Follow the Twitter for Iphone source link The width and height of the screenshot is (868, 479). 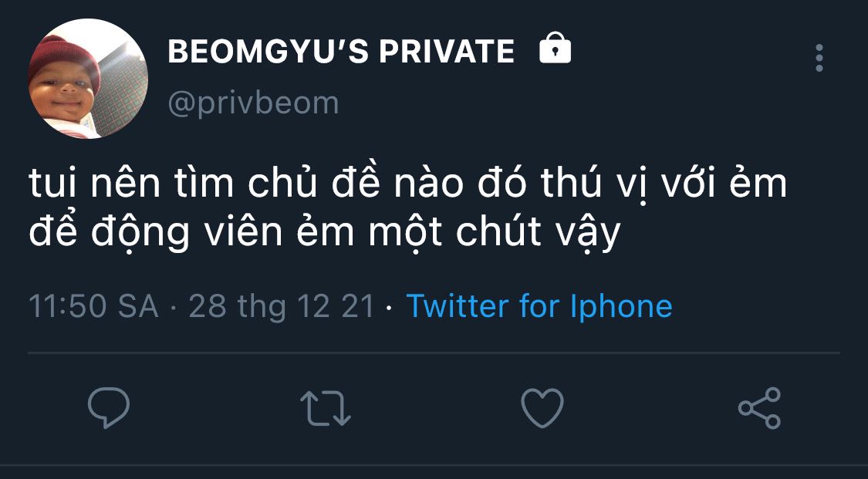tap(539, 306)
